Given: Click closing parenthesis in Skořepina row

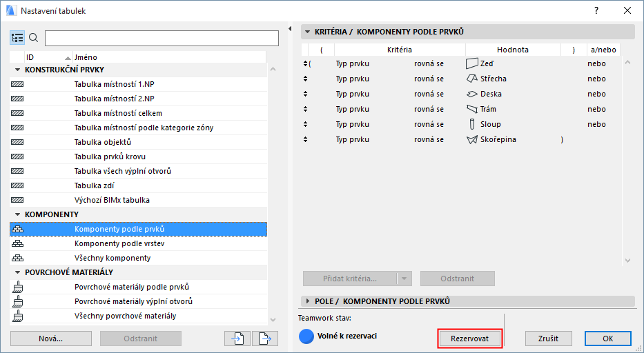Looking at the screenshot, I should point(562,139).
